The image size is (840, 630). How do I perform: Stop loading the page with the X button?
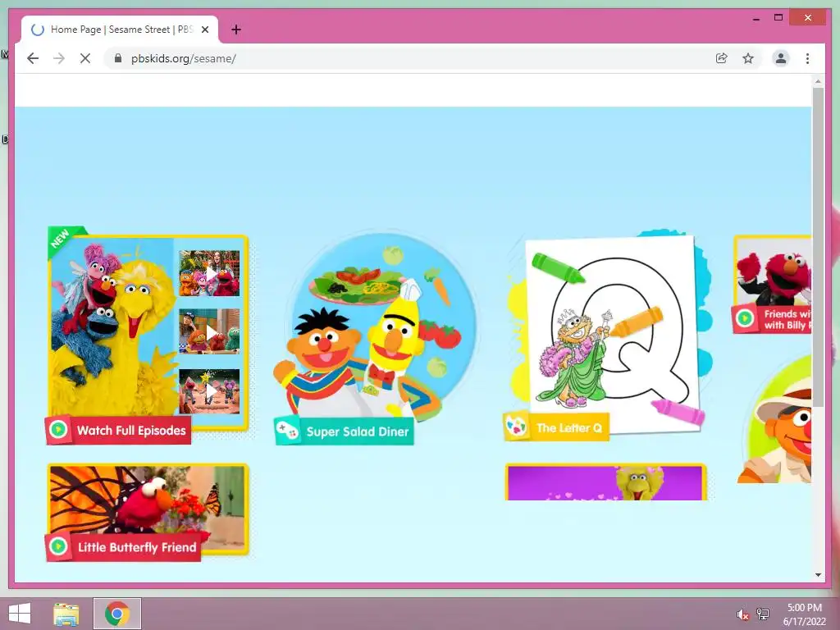point(85,58)
